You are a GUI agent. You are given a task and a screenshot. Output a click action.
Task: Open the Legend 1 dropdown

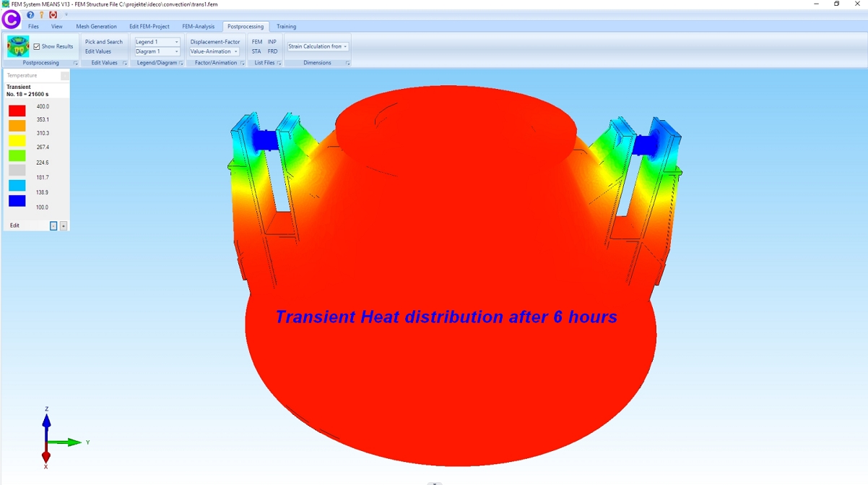point(157,42)
